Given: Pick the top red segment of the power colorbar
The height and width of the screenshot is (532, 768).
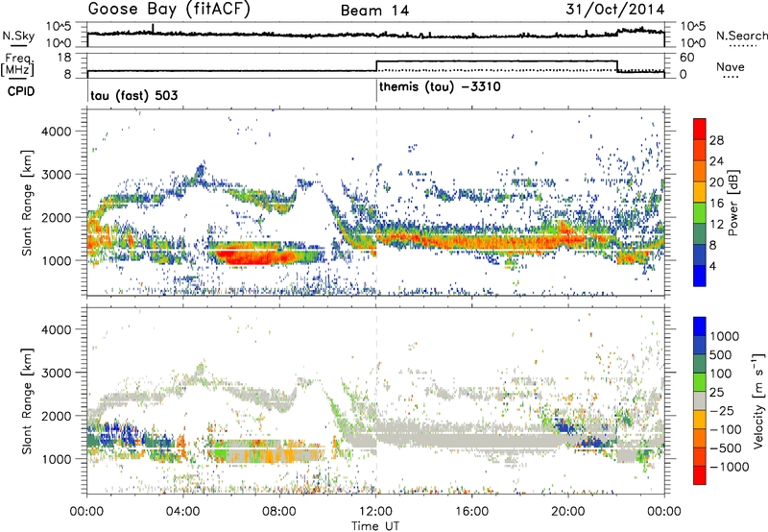Looking at the screenshot, I should [x=700, y=129].
